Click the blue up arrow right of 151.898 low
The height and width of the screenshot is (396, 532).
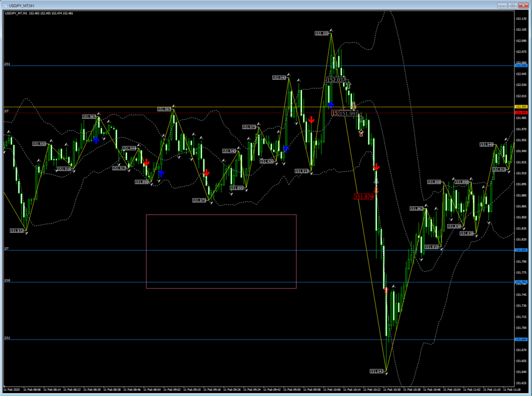pyautogui.click(x=161, y=173)
